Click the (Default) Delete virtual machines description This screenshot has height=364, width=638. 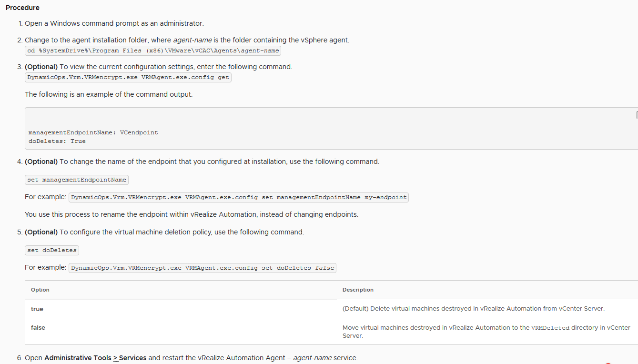474,309
